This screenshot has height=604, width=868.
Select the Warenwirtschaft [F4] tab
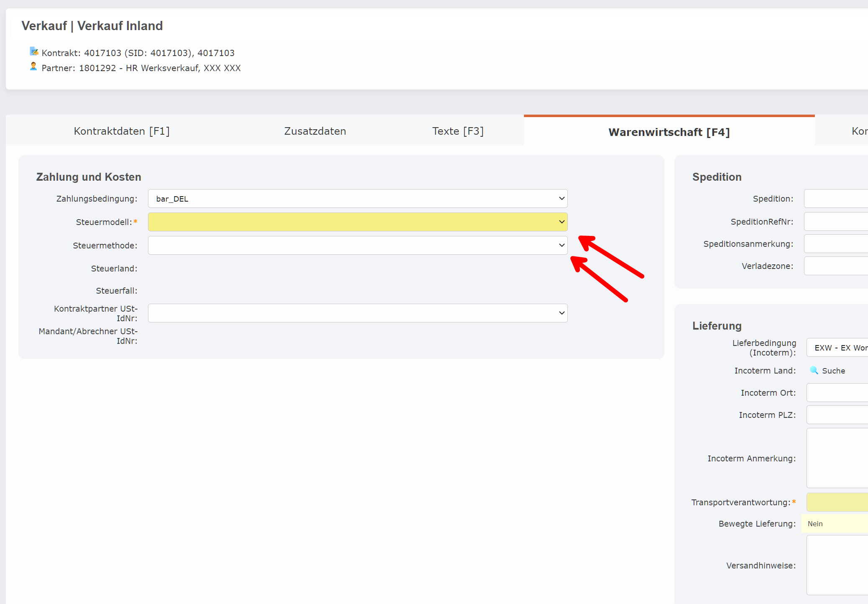669,132
